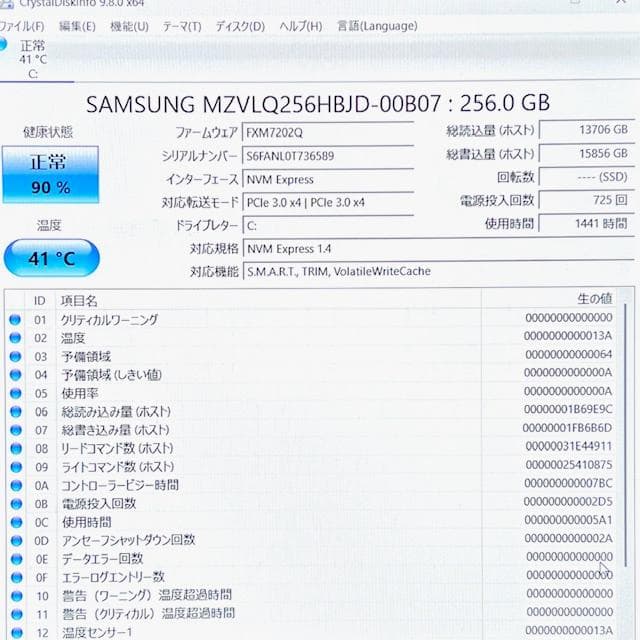Click raw value 0000001B69E9C

(x=568, y=409)
